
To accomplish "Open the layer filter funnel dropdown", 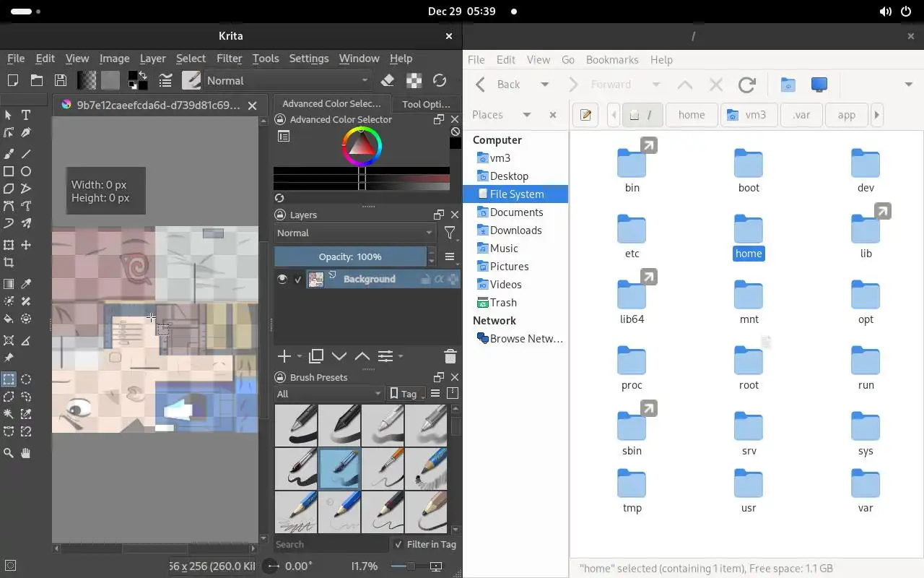I will (450, 233).
